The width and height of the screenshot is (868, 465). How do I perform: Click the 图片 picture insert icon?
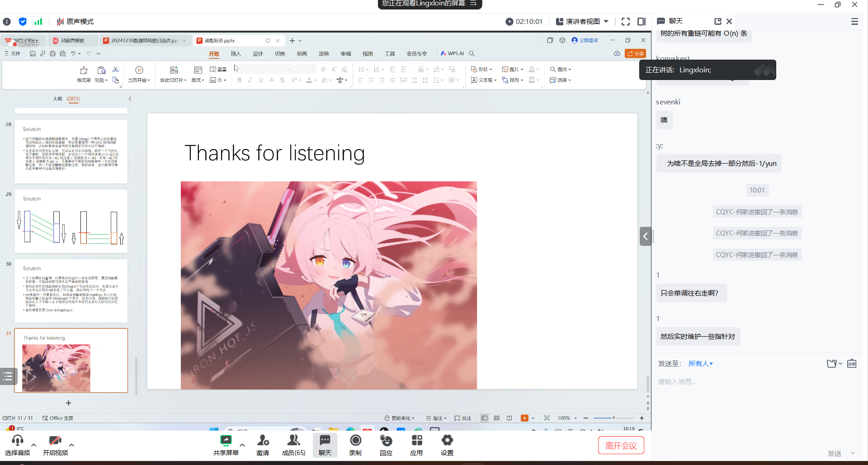[x=505, y=69]
